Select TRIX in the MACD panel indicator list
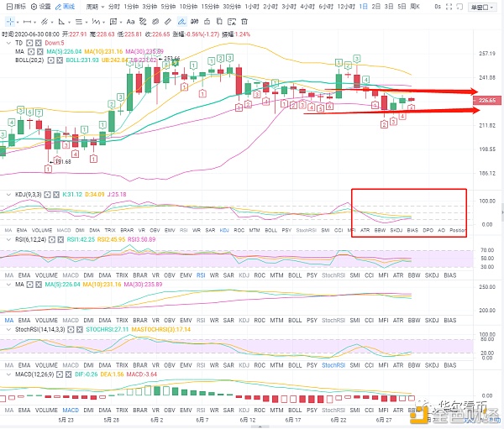504x429 pixels. [x=122, y=411]
